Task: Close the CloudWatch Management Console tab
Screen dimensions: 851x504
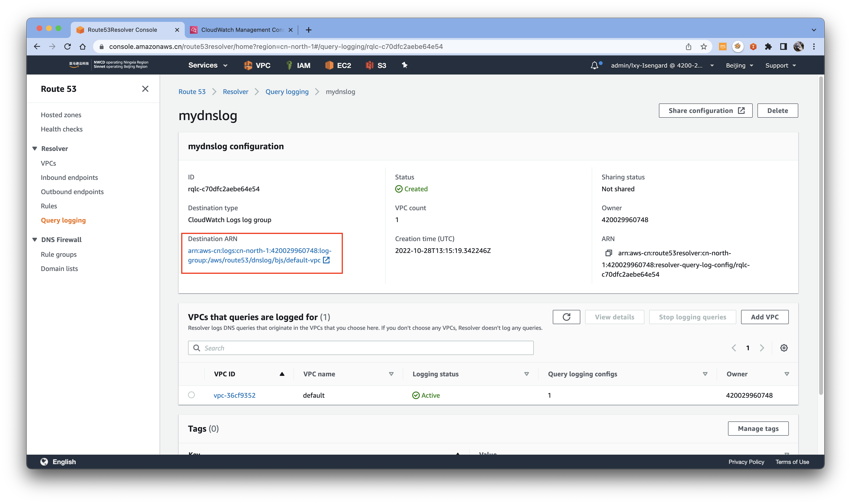Action: pos(290,30)
